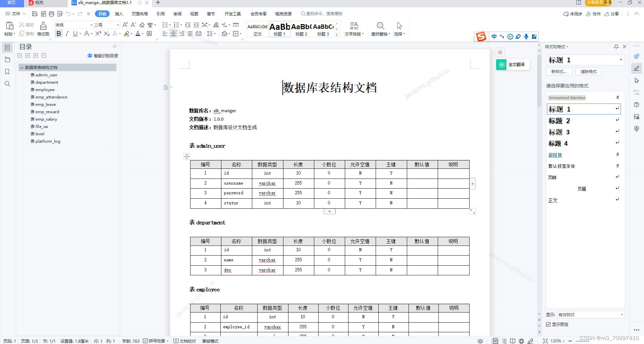Open font size dropdown 二号

point(117,25)
